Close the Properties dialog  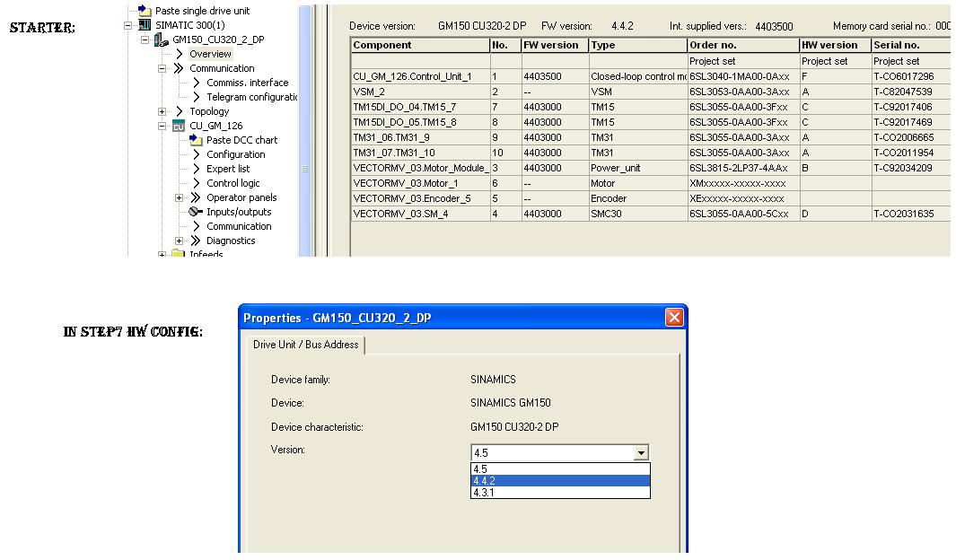[674, 318]
